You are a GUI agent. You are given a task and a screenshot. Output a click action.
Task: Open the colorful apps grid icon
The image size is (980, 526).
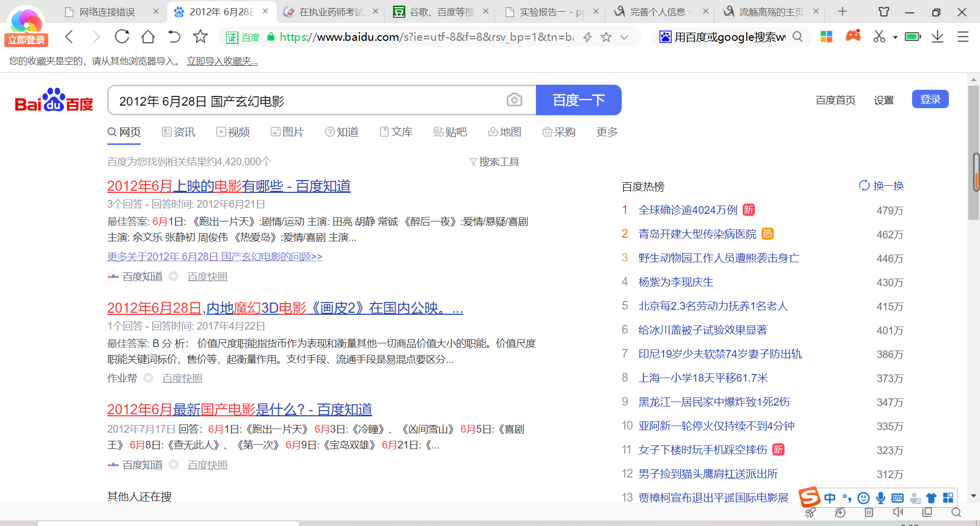[x=826, y=37]
